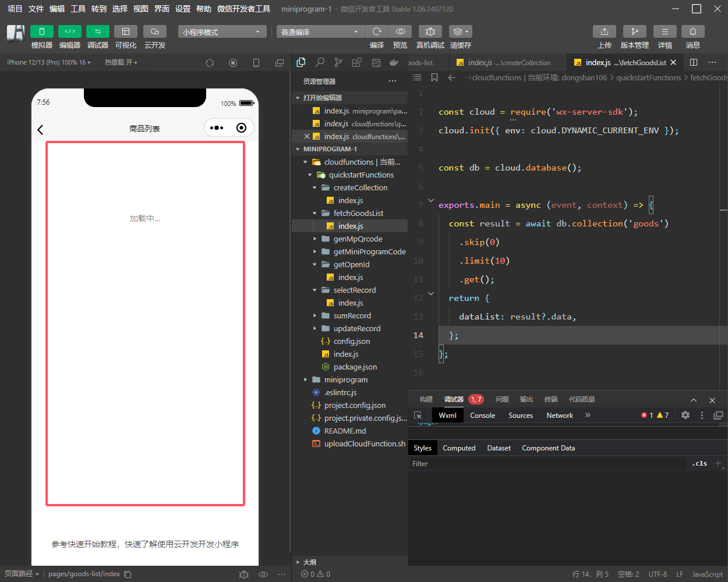Click the 清缓存 clear cache icon
The width and height of the screenshot is (728, 582).
tap(460, 31)
